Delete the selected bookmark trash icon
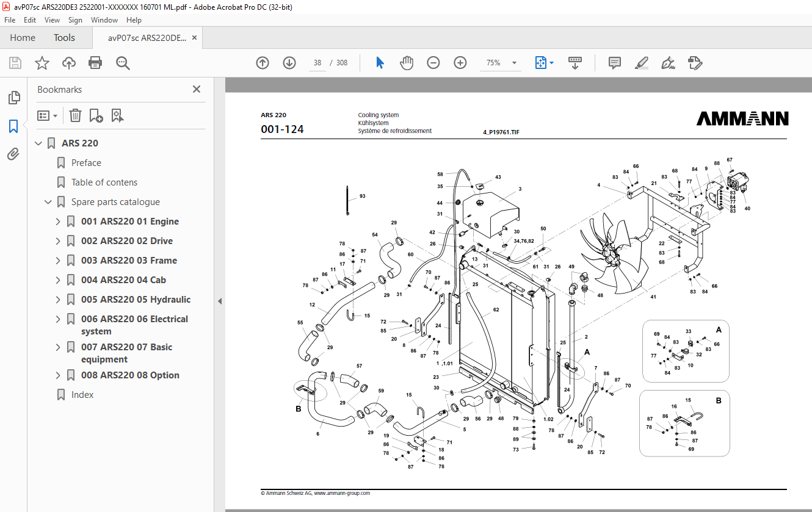Image resolution: width=812 pixels, height=512 pixels. click(x=75, y=115)
